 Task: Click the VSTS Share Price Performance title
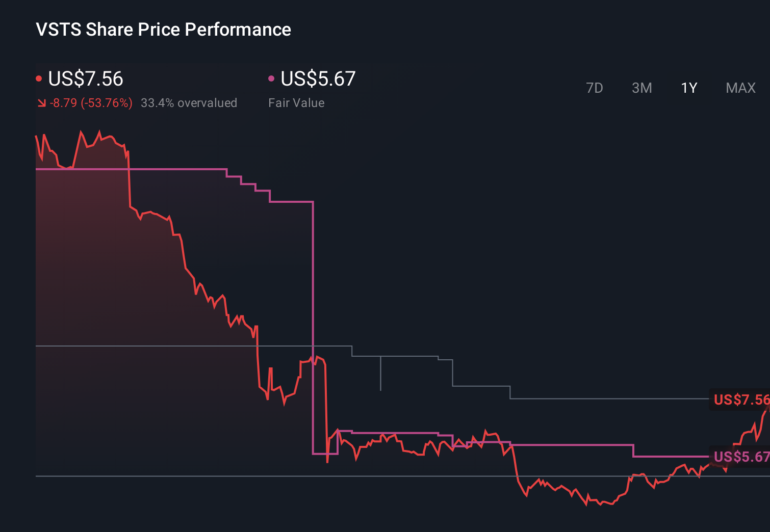coord(163,29)
